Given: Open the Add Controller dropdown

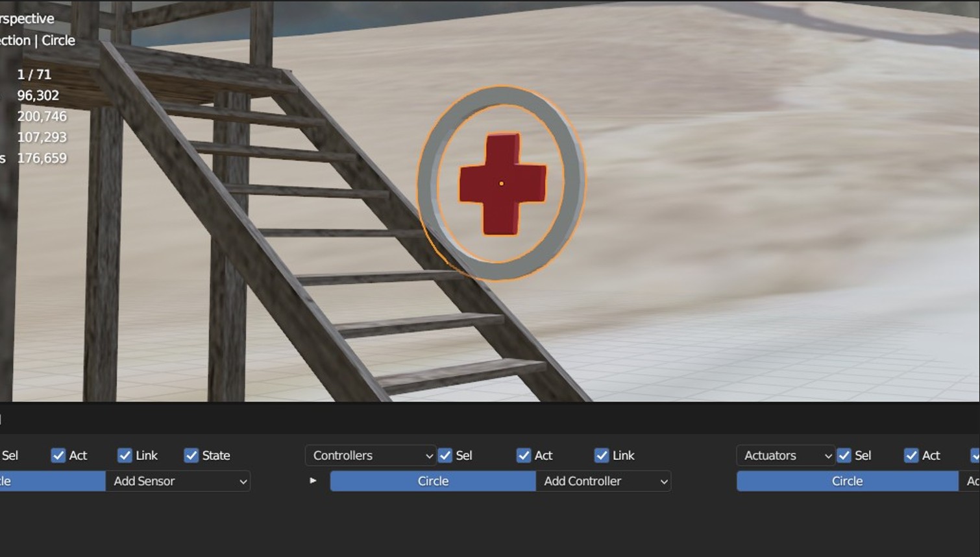Looking at the screenshot, I should [604, 481].
